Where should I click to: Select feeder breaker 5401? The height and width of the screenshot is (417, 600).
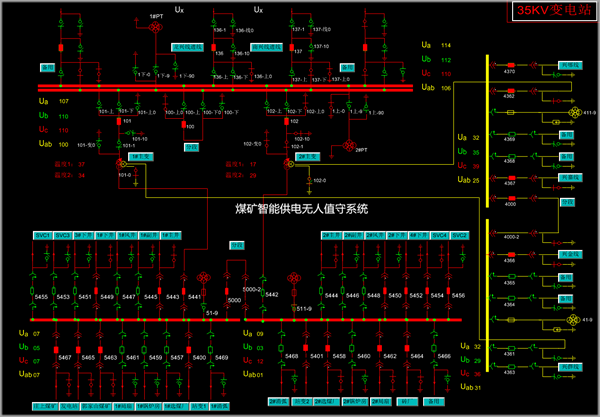(305, 348)
